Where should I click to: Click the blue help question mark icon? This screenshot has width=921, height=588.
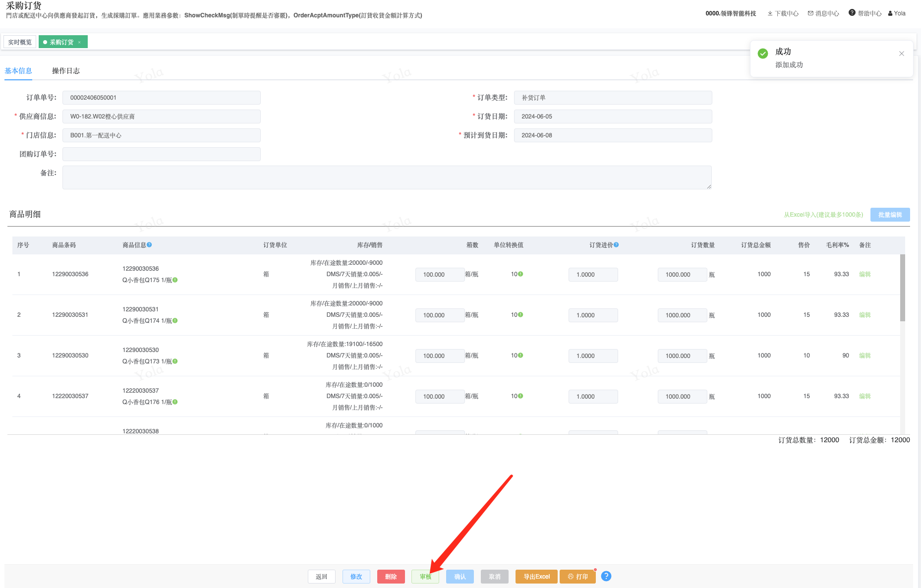[606, 576]
